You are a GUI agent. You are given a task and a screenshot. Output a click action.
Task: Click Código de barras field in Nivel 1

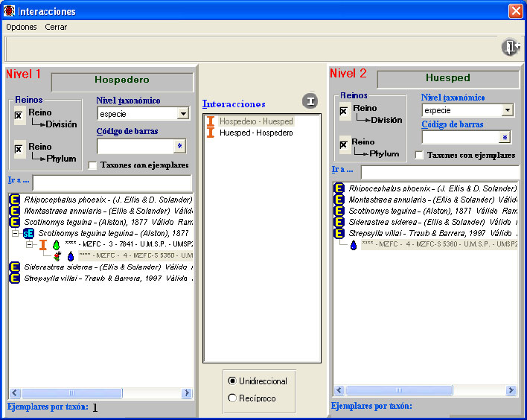click(x=135, y=146)
